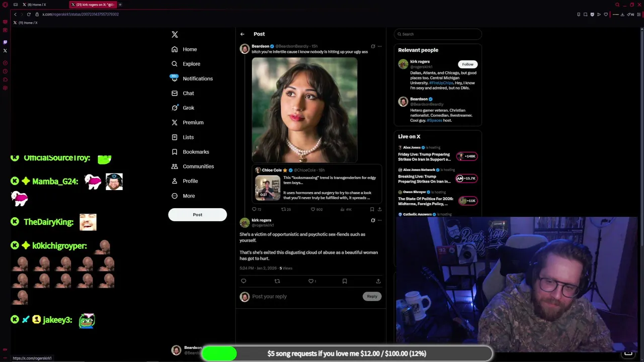Click the X Search box

pos(438,34)
